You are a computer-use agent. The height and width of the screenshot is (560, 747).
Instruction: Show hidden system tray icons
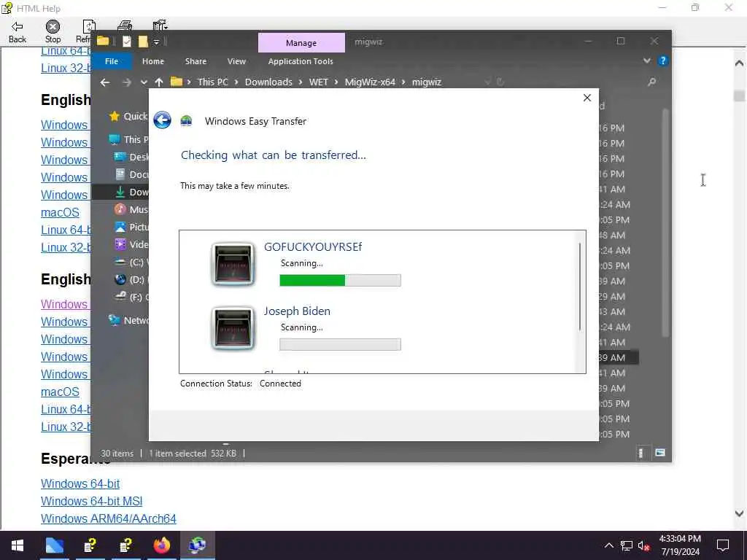point(609,545)
